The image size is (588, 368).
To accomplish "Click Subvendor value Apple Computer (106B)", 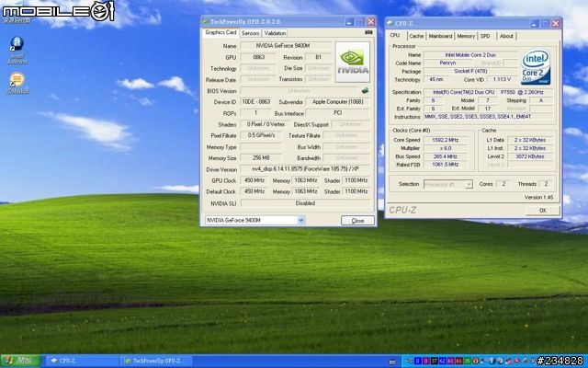I will (338, 102).
